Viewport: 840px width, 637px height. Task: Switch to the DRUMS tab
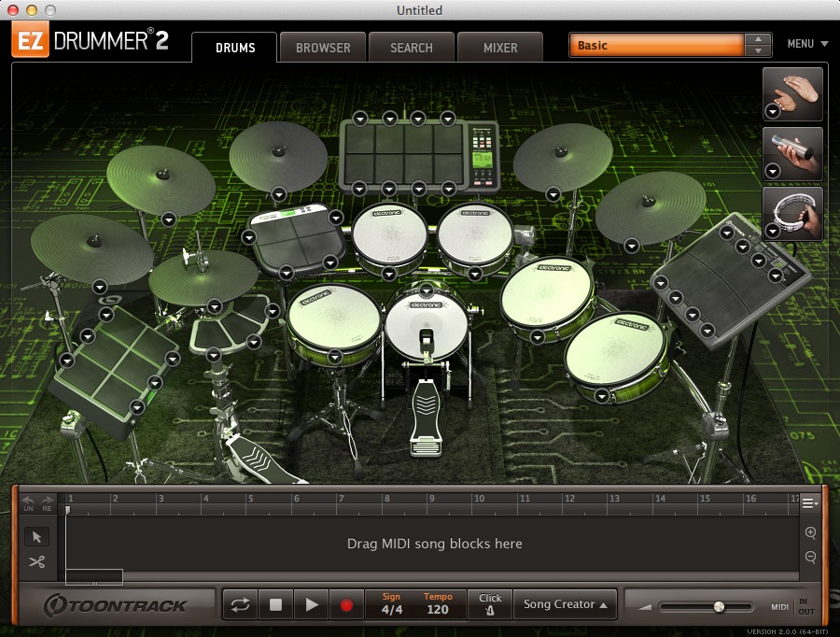pyautogui.click(x=235, y=48)
